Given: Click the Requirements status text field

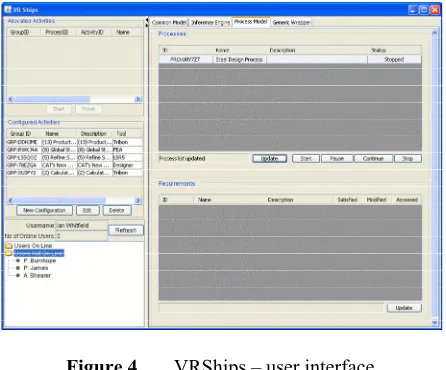Looking at the screenshot, I should (271, 308).
